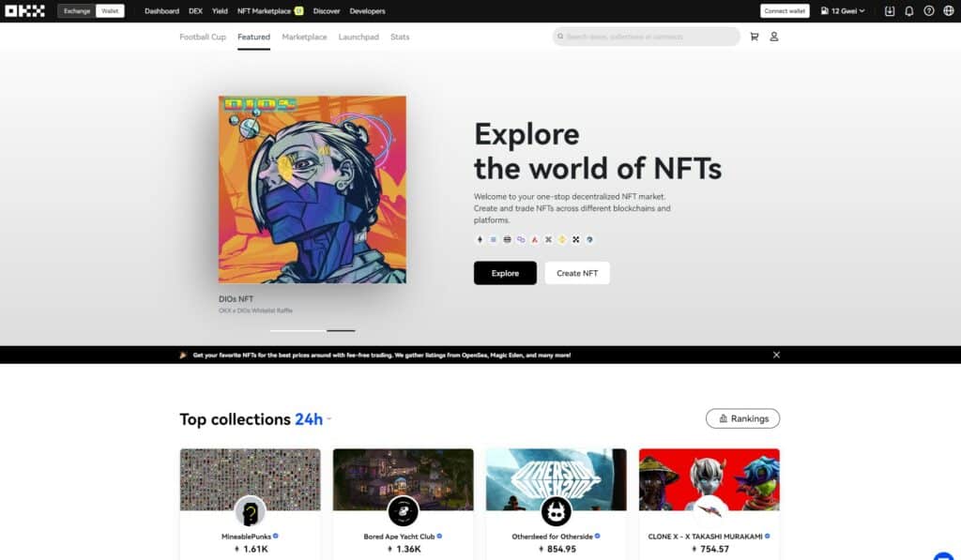
Task: Click the Connect wallet button
Action: point(785,11)
